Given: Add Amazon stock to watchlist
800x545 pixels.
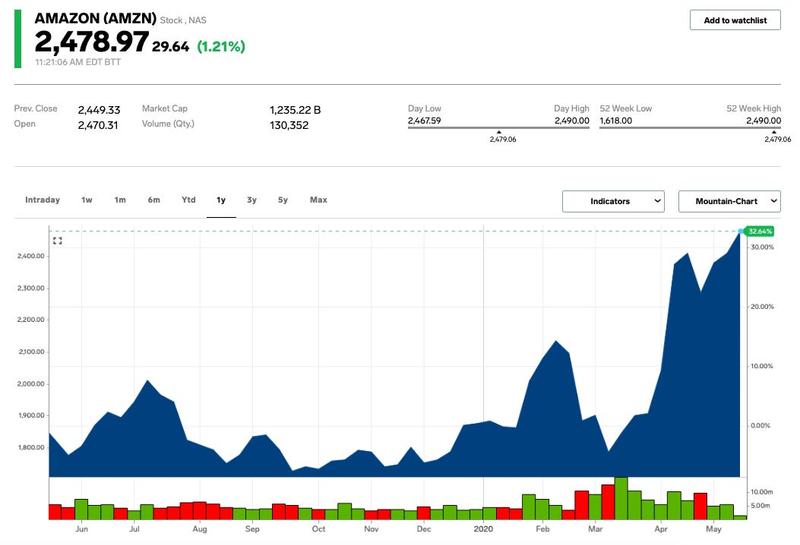Looking at the screenshot, I should [x=735, y=20].
